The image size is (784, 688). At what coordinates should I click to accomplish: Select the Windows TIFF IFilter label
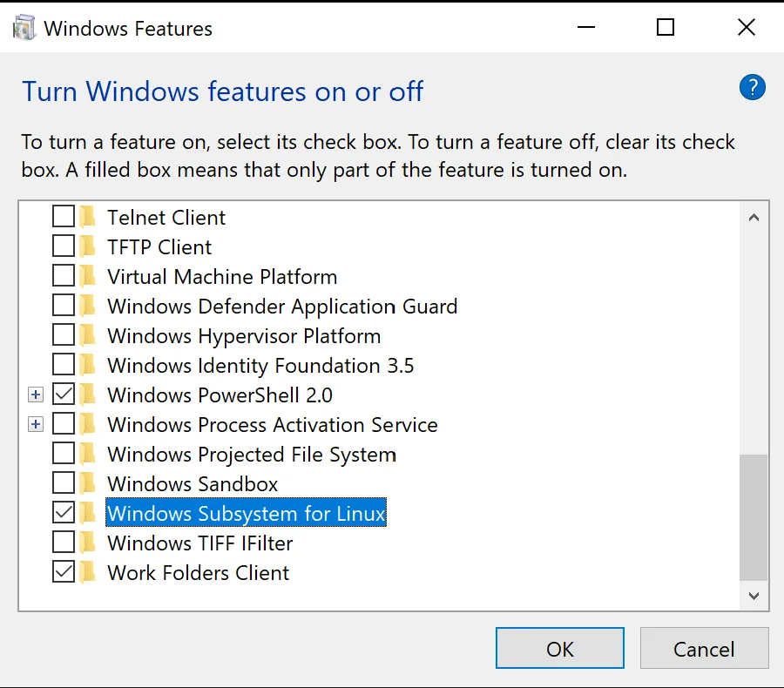tap(200, 543)
